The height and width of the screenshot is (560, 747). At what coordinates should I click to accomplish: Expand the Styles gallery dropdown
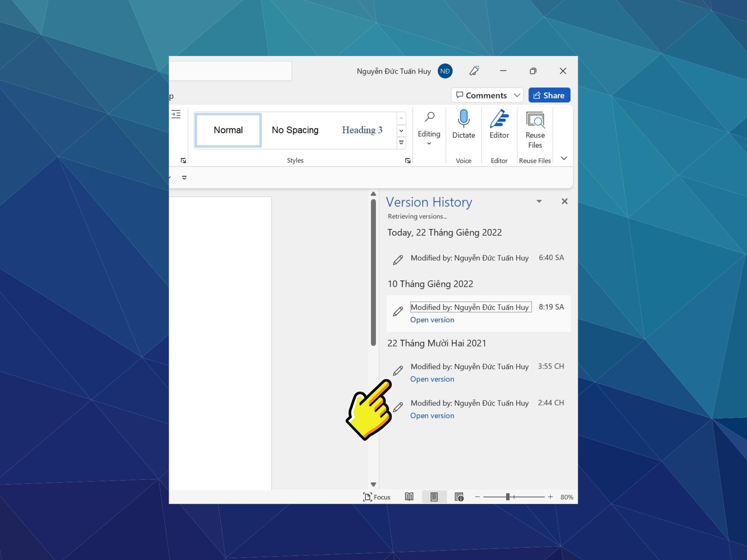[400, 143]
